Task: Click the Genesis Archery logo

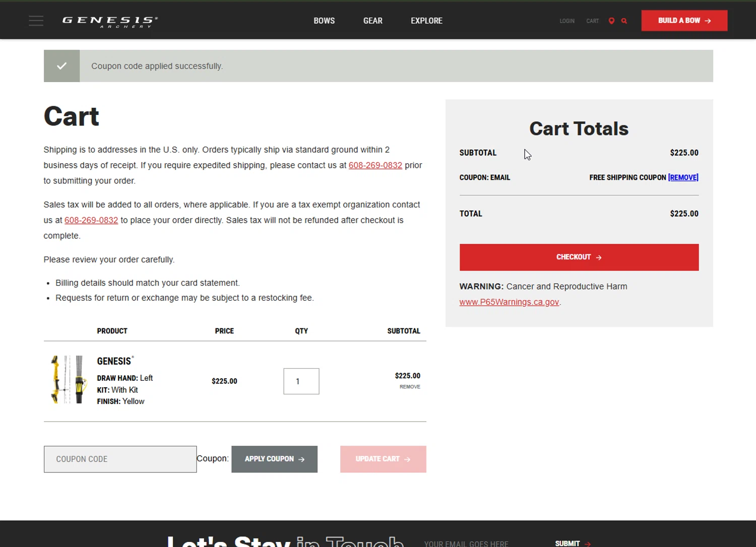Action: (x=110, y=22)
